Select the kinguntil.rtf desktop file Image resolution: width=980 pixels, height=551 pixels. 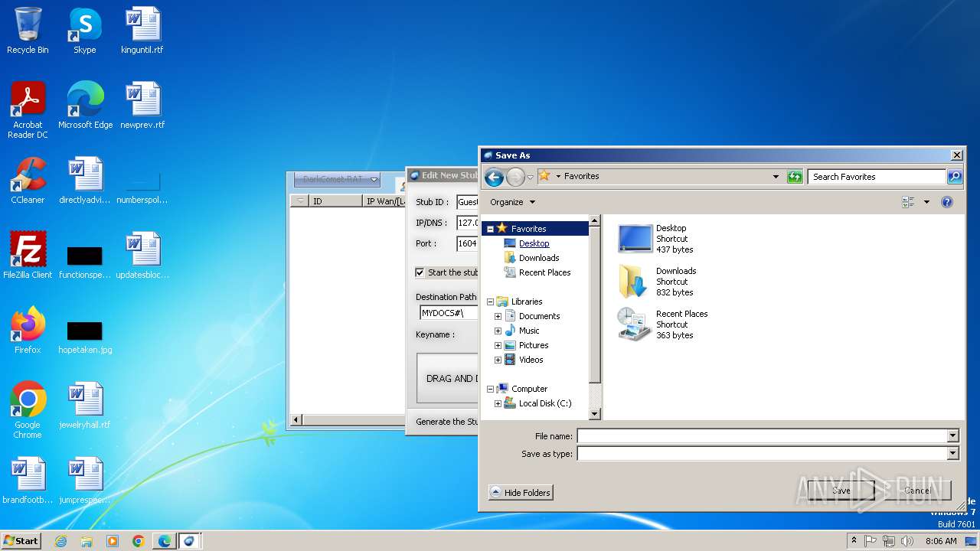pos(142,31)
